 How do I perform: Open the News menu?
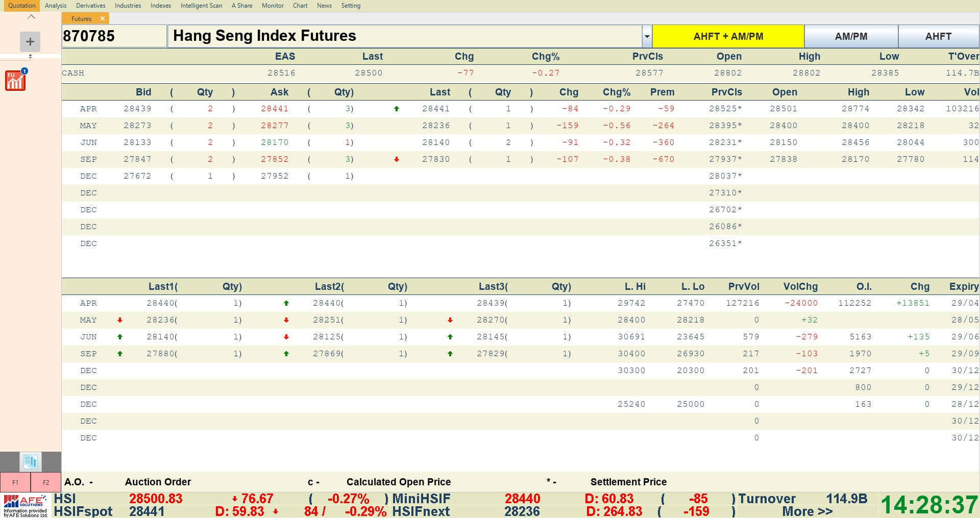324,6
